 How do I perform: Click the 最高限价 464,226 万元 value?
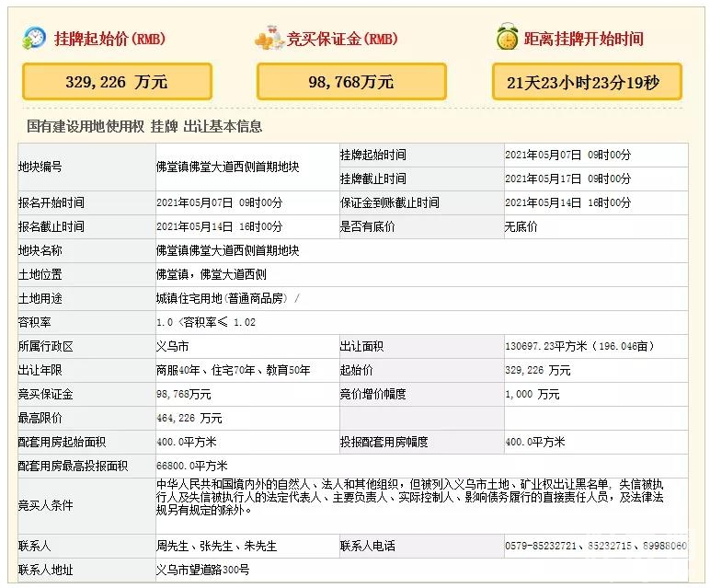pos(189,418)
